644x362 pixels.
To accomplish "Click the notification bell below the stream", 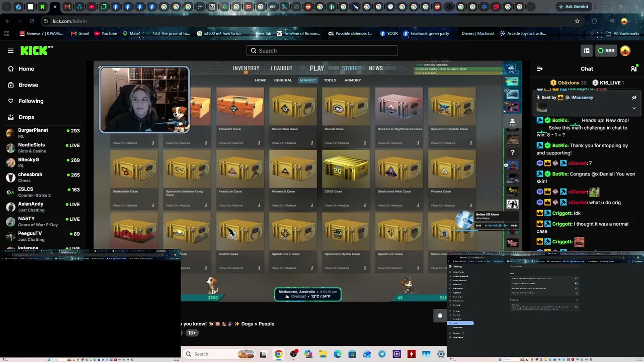I will (x=440, y=316).
